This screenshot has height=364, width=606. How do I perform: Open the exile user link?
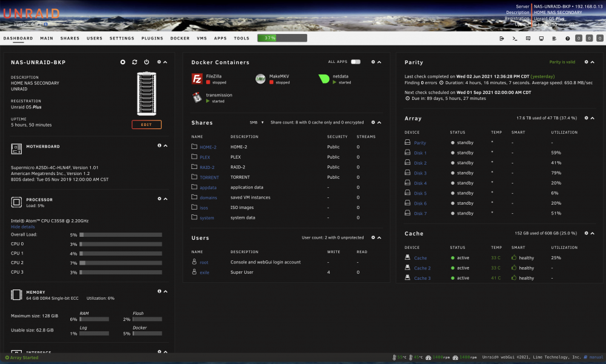coord(204,273)
